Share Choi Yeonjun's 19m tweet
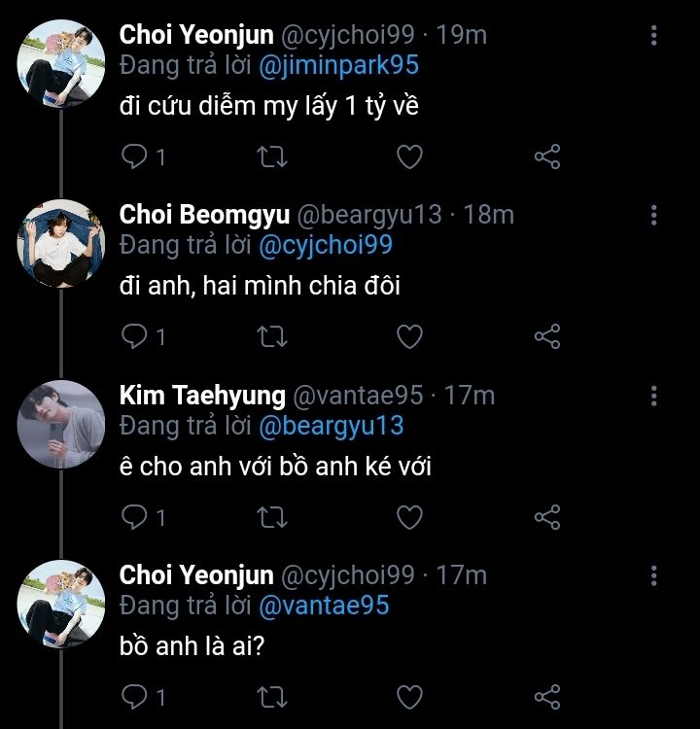This screenshot has width=700, height=729. 547,156
